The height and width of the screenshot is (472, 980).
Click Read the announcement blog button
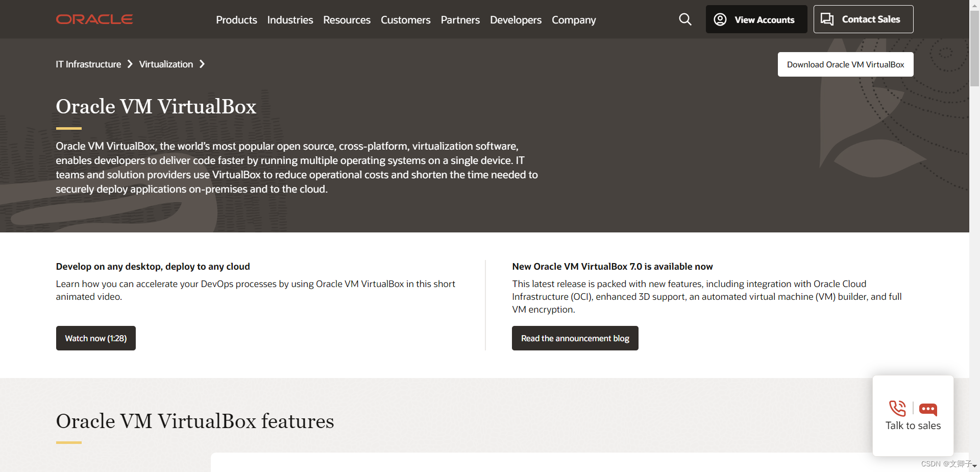(575, 338)
